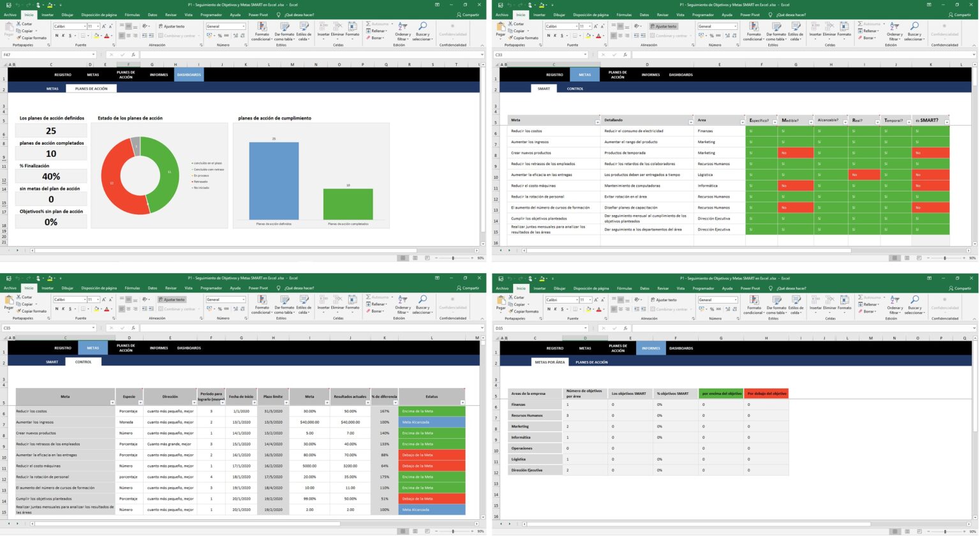980x541 pixels.
Task: Click the zoom slider in the top-left Dashboards status bar
Action: [x=453, y=258]
